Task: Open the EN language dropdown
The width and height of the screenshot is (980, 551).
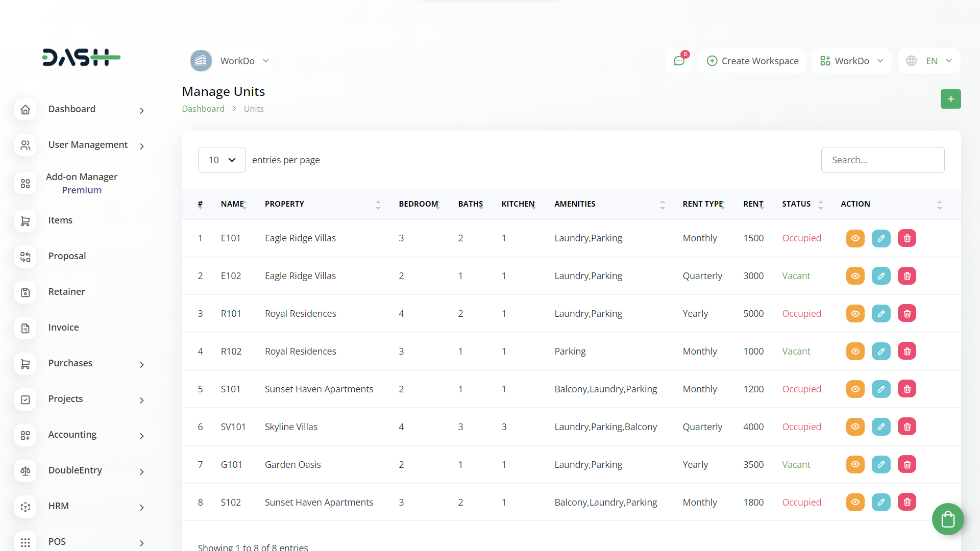Action: 930,61
